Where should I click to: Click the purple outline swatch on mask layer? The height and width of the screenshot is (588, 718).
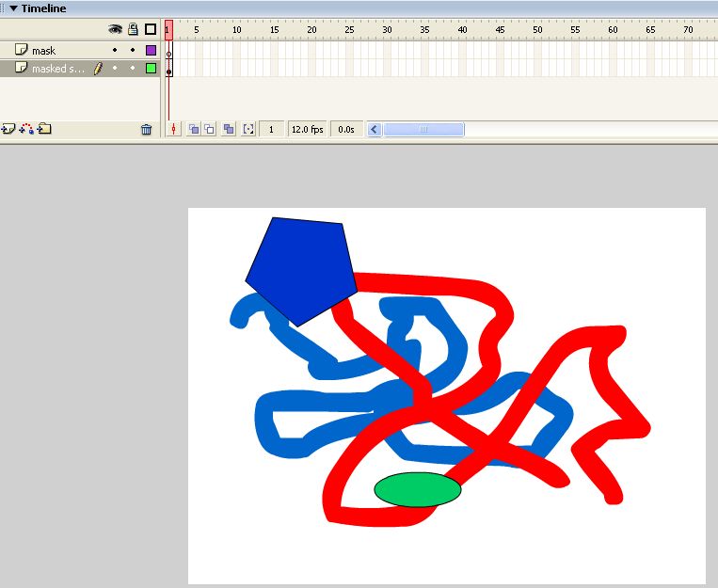click(151, 50)
